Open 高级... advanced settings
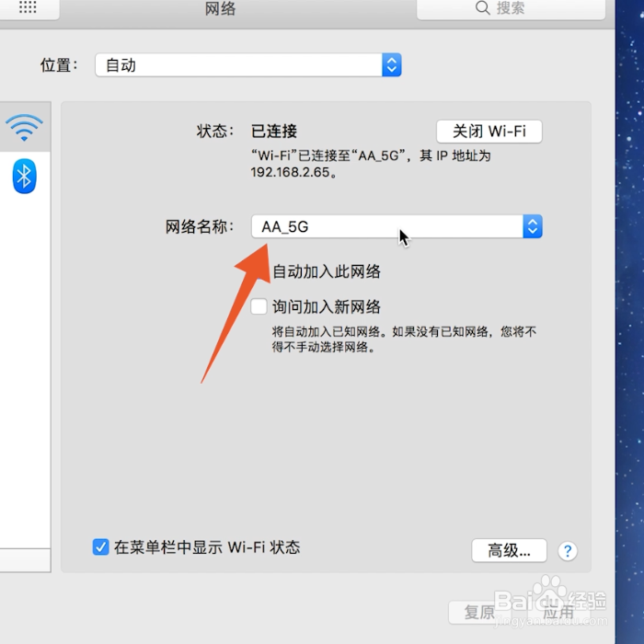Viewport: 644px width, 644px height. click(509, 550)
